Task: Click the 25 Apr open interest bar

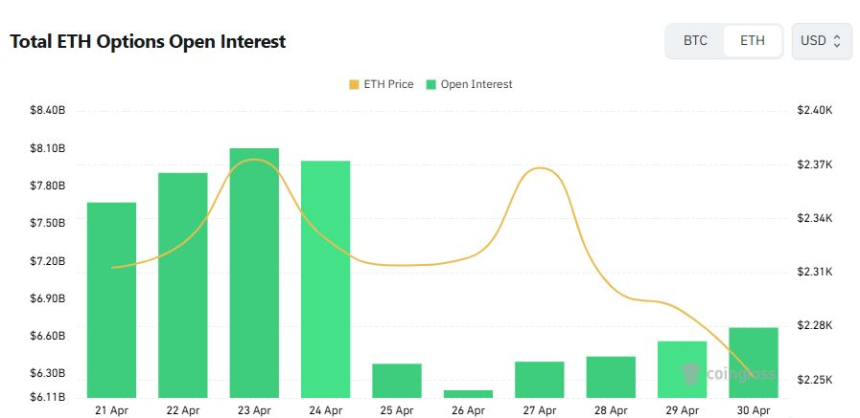Action: click(397, 380)
